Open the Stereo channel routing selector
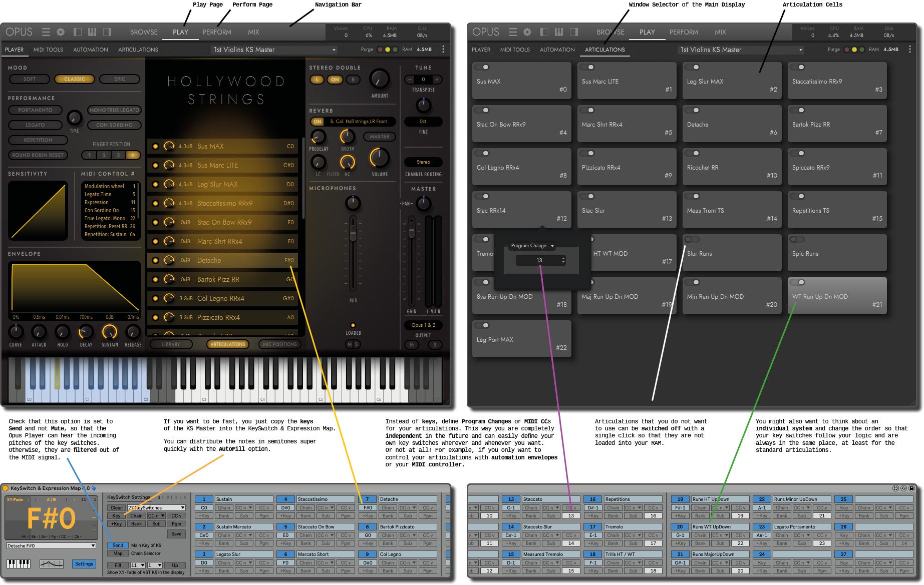Image resolution: width=924 pixels, height=585 pixels. [423, 162]
